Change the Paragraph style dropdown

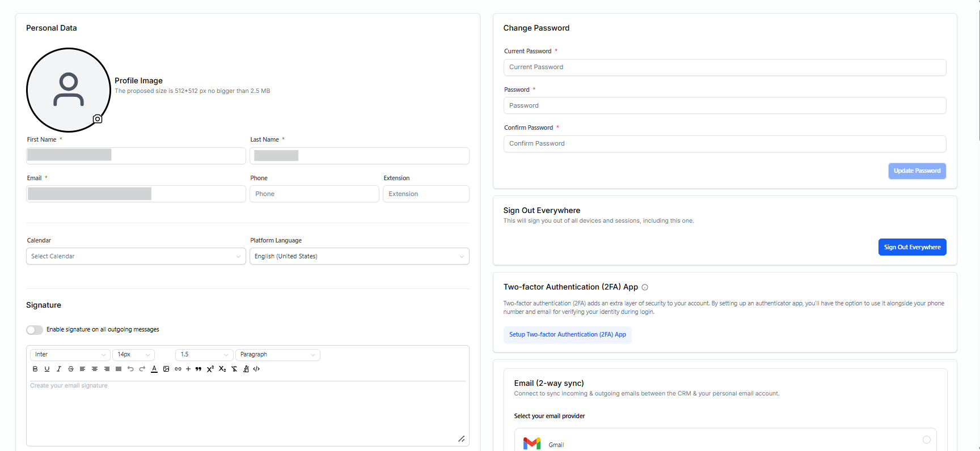(x=277, y=355)
